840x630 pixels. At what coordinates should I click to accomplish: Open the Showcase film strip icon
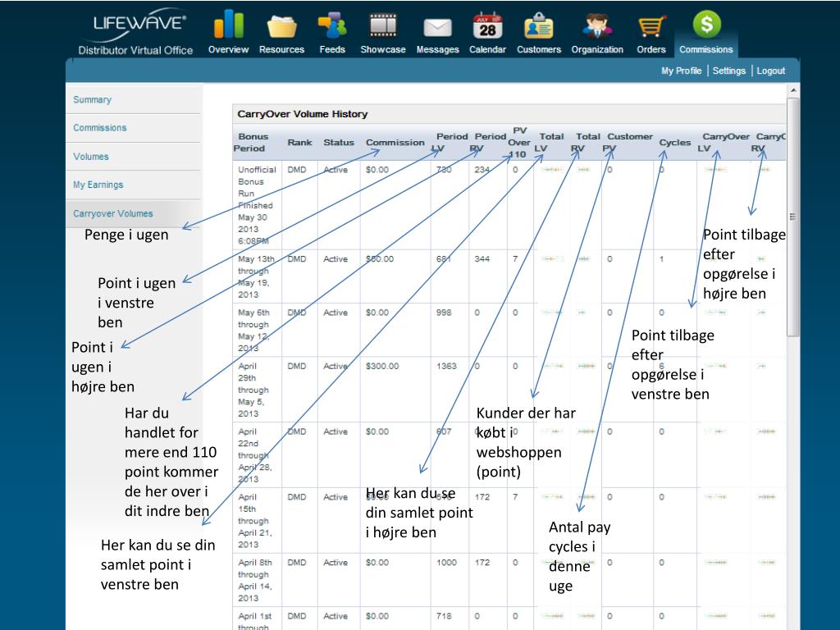(383, 25)
